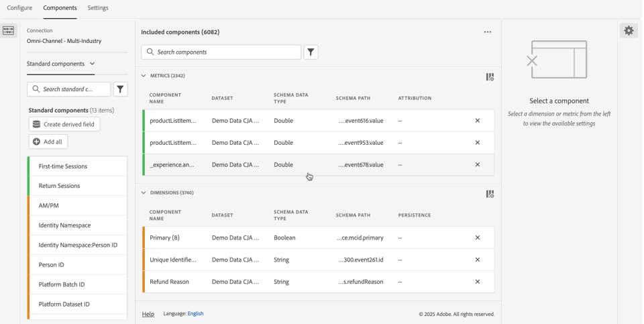The height and width of the screenshot is (324, 644).
Task: Click the filter icon in Standard components panel
Action: tap(121, 89)
